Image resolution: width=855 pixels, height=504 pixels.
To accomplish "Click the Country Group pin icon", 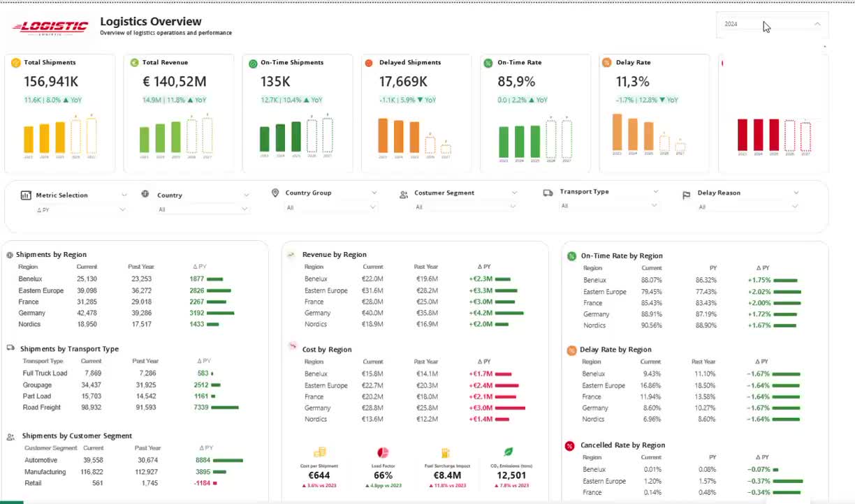I will (275, 193).
